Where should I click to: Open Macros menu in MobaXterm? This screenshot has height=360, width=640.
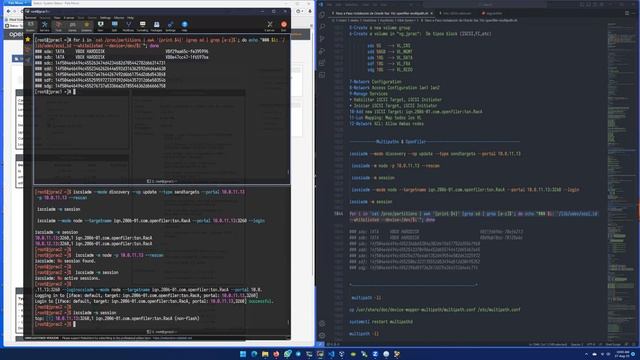119,18
